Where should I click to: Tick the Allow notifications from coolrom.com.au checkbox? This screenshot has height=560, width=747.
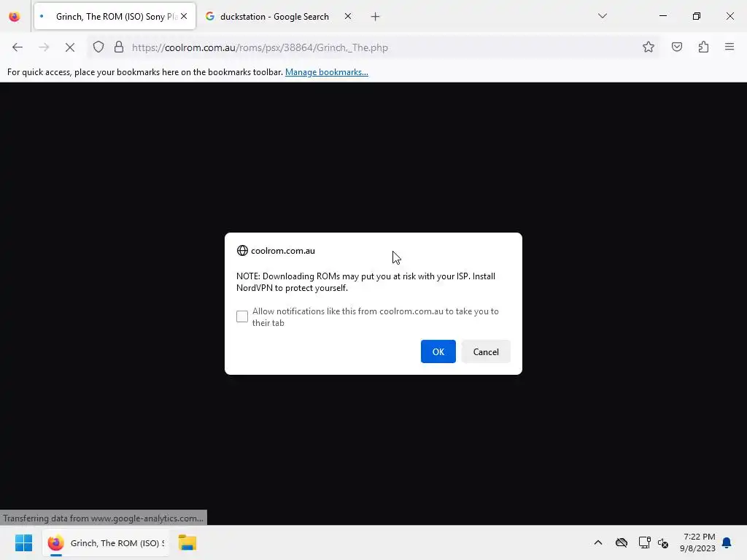pos(242,316)
